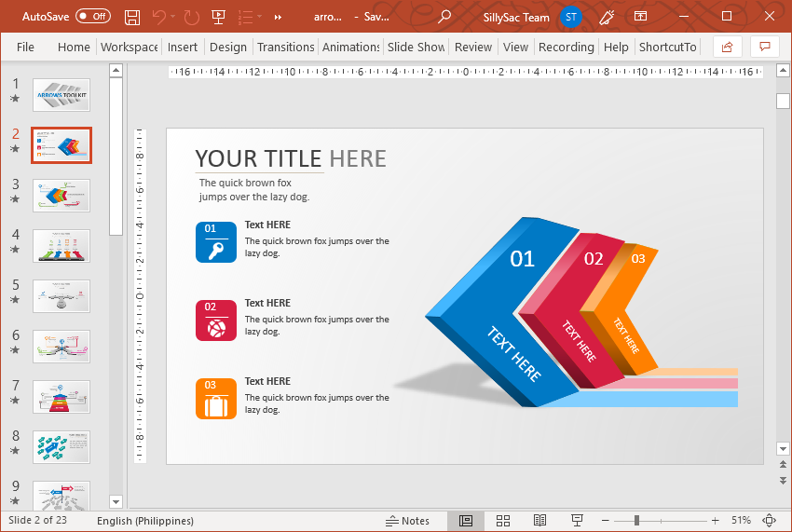The height and width of the screenshot is (532, 792).
Task: Open the Design tab
Action: (x=227, y=47)
